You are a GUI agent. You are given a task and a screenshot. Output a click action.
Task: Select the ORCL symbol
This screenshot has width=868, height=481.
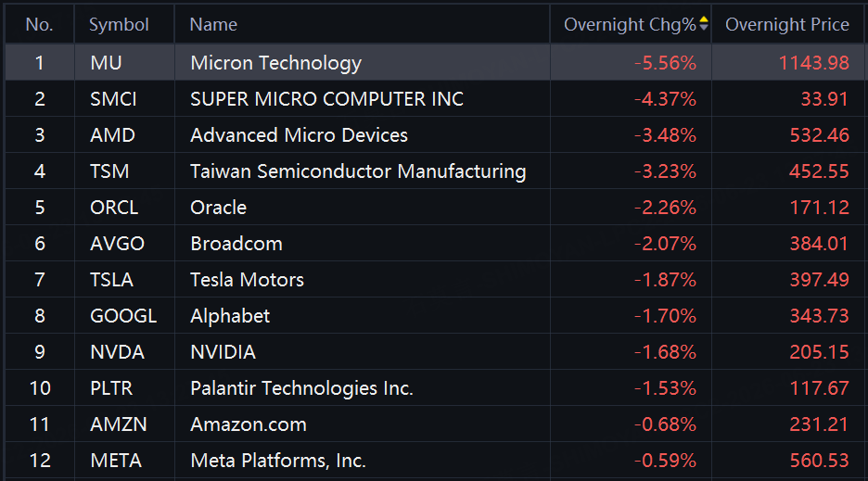point(114,208)
